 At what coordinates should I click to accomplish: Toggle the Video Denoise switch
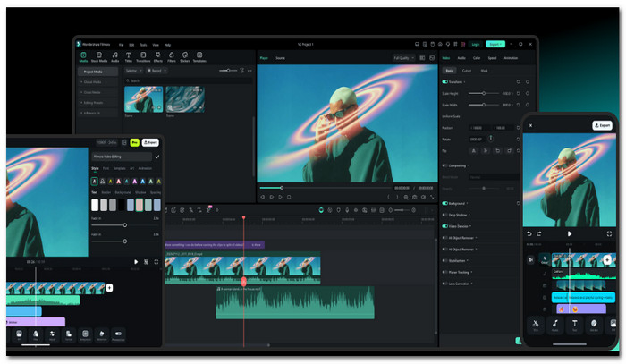[445, 226]
